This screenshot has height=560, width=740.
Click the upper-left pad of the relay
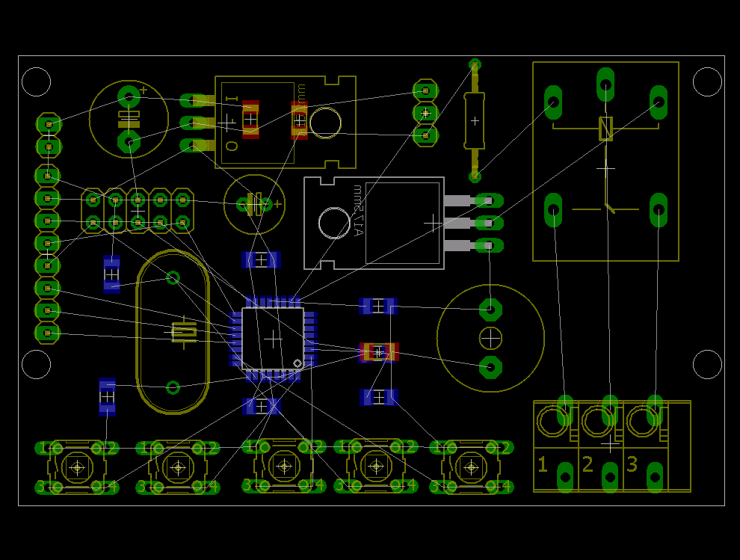553,102
